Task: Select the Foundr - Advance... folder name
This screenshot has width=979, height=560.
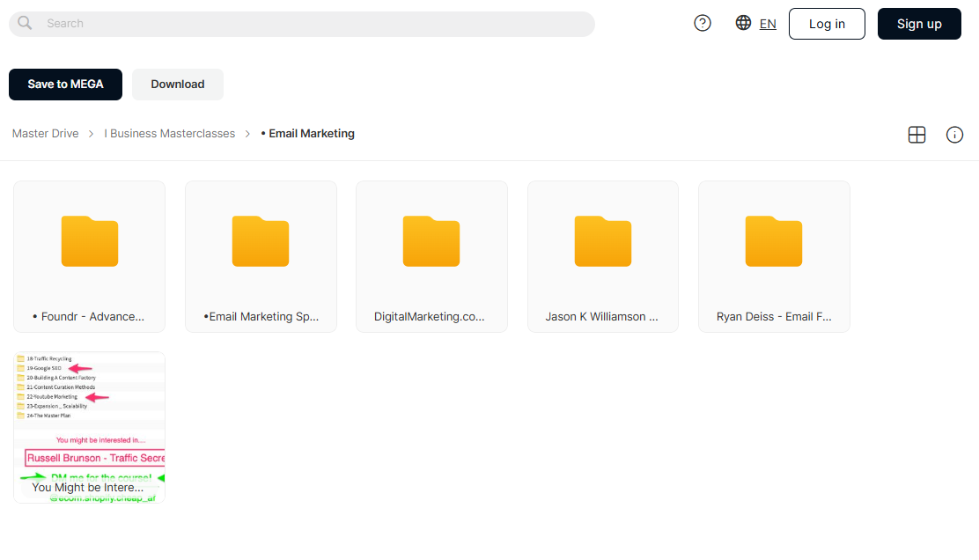Action: pyautogui.click(x=89, y=316)
